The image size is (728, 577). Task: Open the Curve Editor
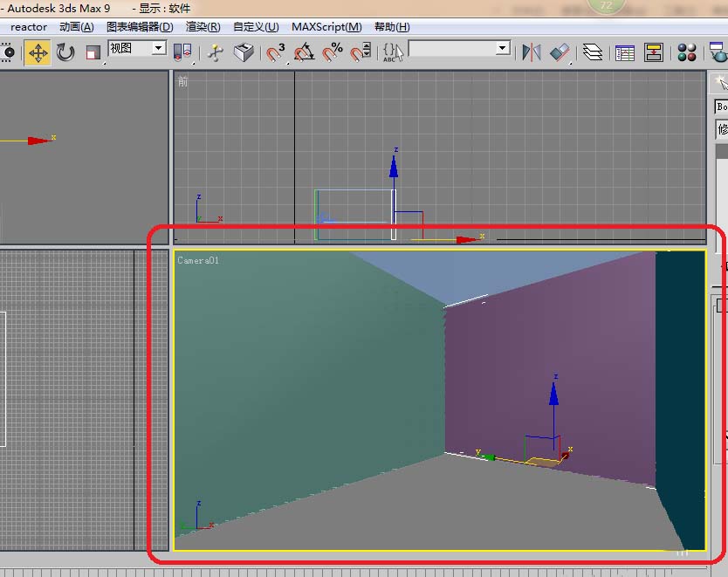point(624,53)
